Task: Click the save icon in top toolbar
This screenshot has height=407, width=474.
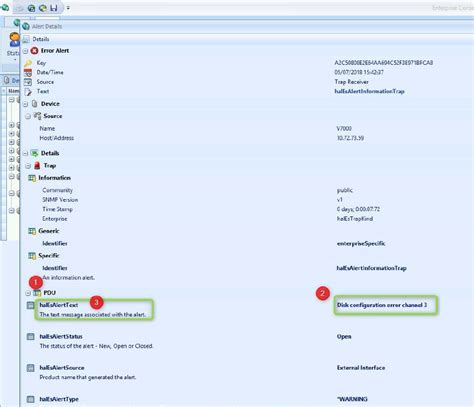Action: [54, 8]
